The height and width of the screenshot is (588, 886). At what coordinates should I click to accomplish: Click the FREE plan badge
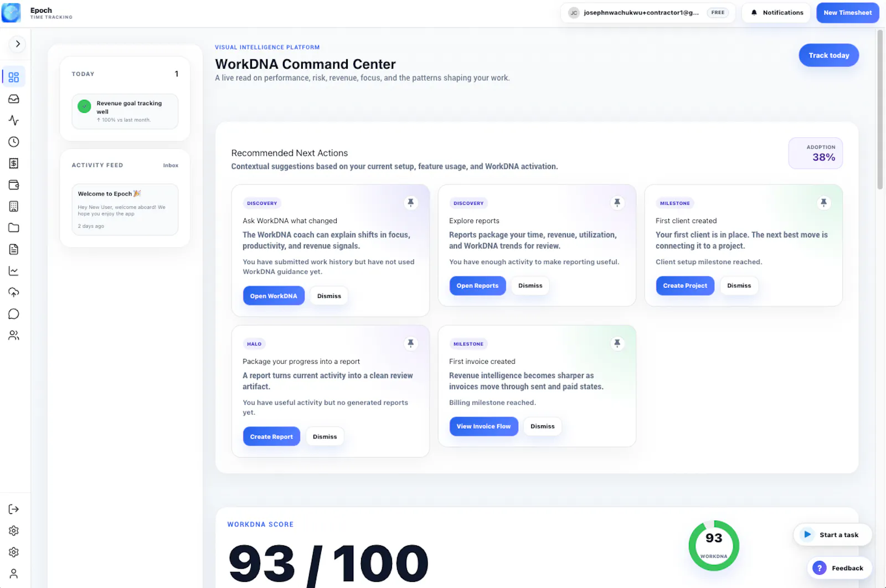pos(718,13)
